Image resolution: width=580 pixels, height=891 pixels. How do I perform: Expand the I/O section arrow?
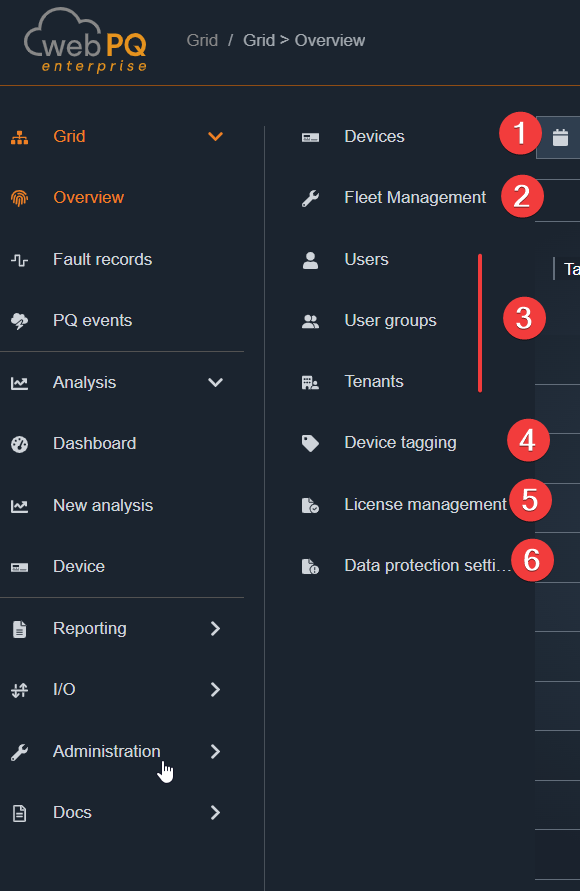pyautogui.click(x=215, y=689)
